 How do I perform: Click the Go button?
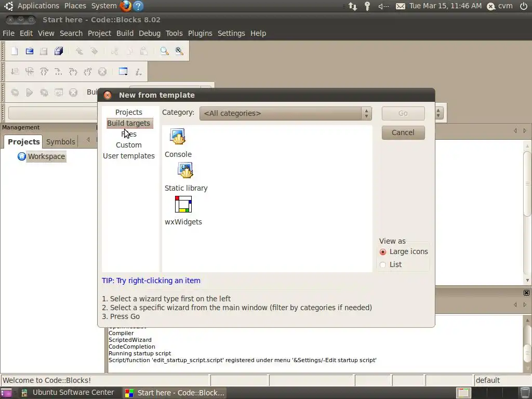(x=403, y=113)
